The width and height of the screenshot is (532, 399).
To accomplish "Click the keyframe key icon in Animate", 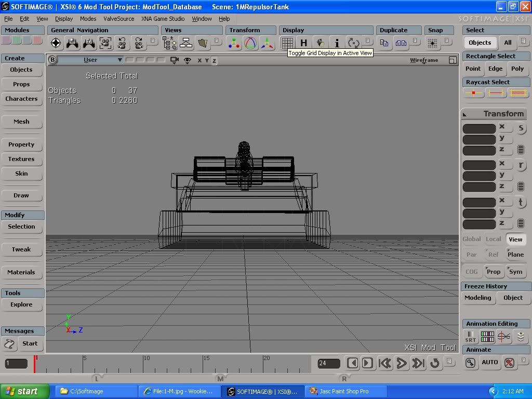I will pyautogui.click(x=470, y=363).
